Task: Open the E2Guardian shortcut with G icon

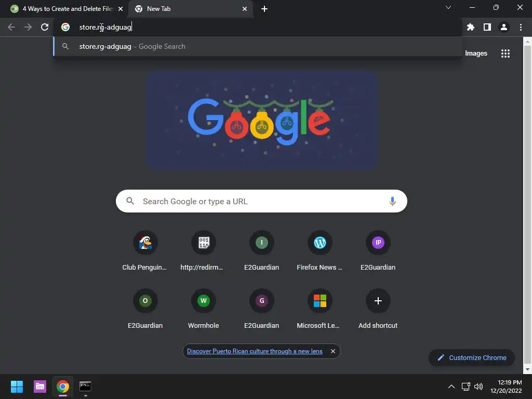Action: coord(262,309)
